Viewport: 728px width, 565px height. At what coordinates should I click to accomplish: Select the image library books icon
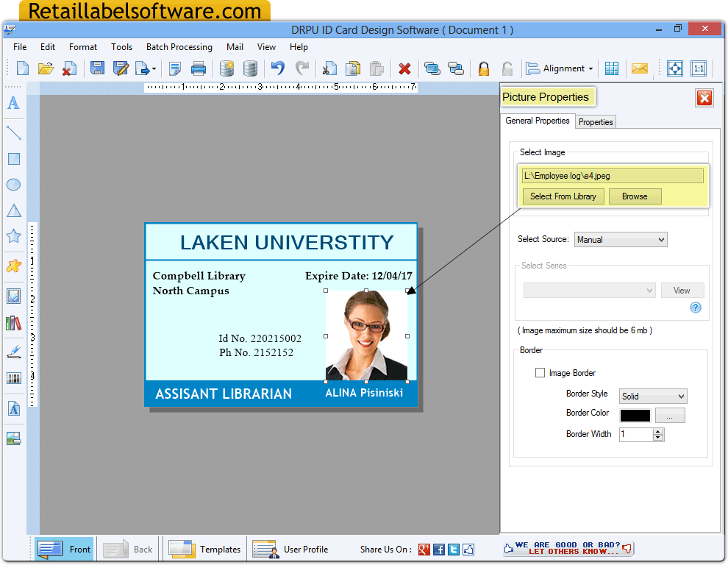click(x=13, y=322)
